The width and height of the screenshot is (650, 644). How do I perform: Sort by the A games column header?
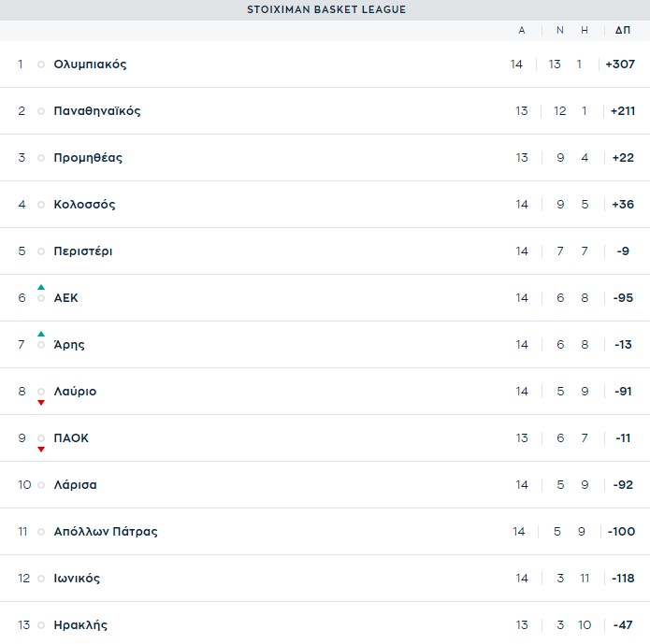coord(522,30)
